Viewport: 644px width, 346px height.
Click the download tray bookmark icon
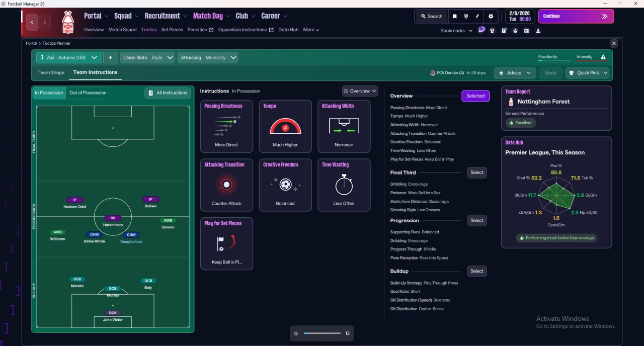(x=538, y=31)
